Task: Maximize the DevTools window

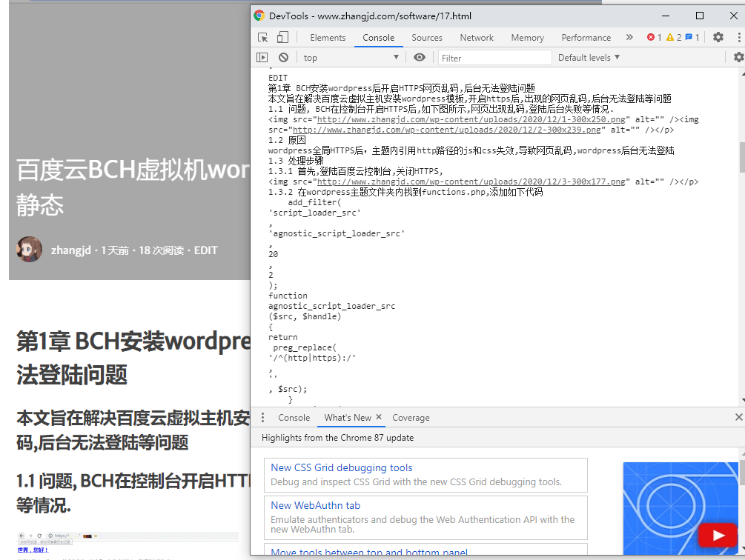Action: [699, 16]
